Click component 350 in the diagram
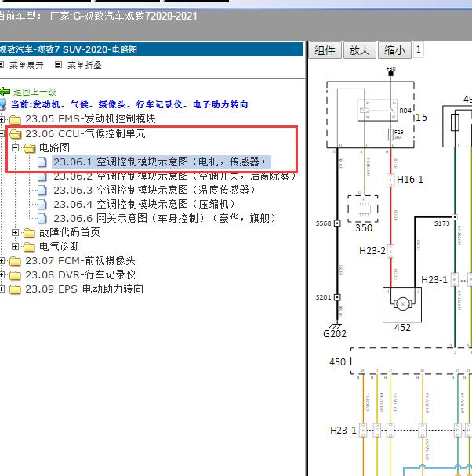This screenshot has width=472, height=476. 363,209
